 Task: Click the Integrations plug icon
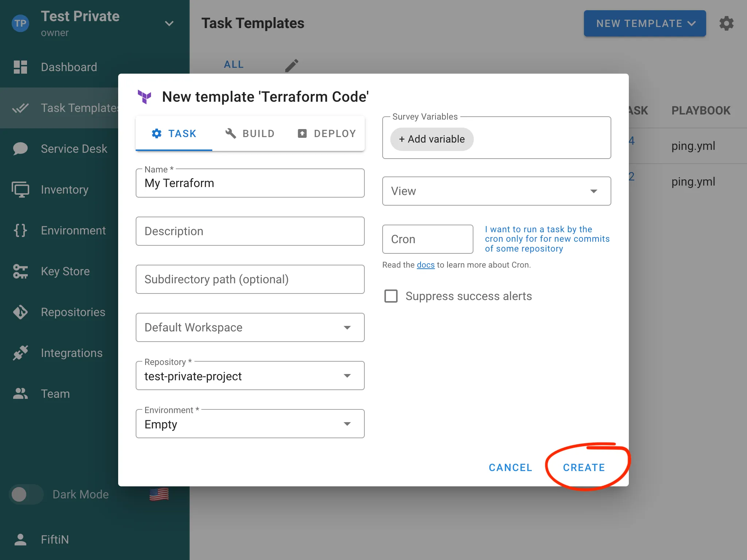point(20,353)
